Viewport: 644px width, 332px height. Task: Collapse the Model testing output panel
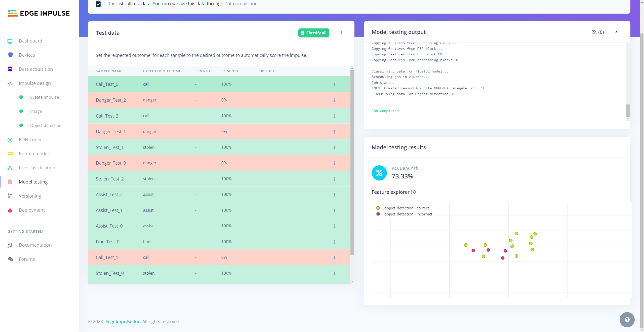(x=616, y=32)
